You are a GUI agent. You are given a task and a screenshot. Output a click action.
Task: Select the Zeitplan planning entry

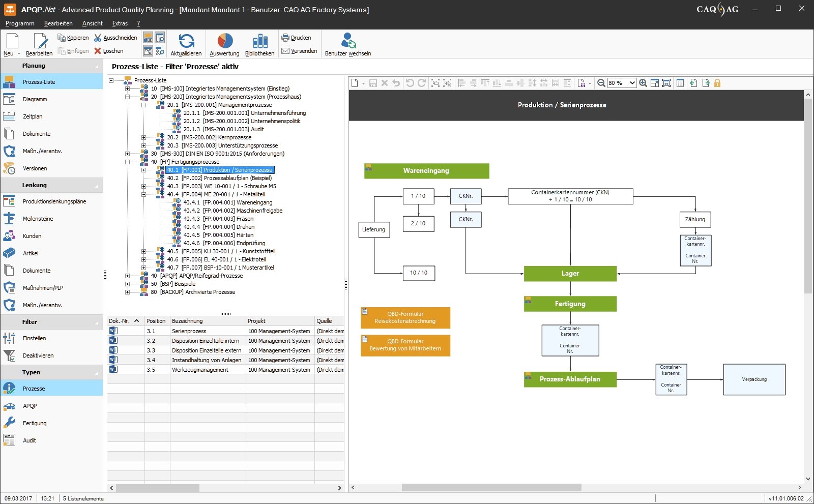pyautogui.click(x=33, y=116)
